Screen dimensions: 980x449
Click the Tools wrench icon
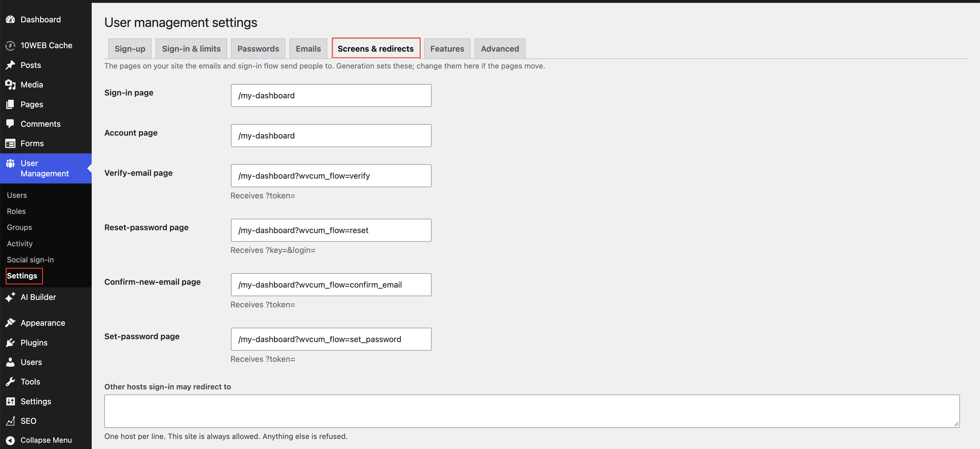[x=10, y=382]
